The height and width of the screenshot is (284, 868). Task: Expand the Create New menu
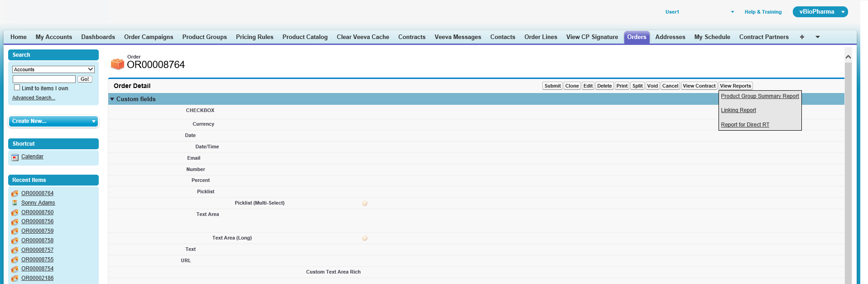click(x=53, y=121)
